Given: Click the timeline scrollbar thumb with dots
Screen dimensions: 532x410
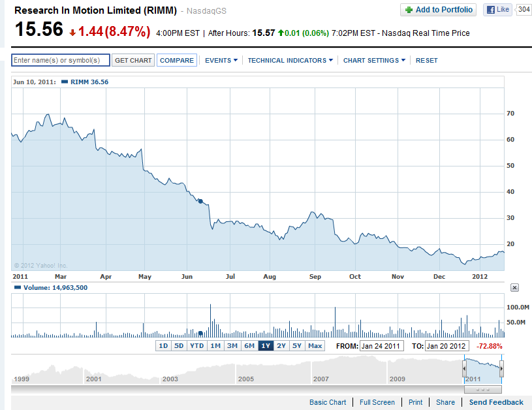Looking at the screenshot, I should (x=483, y=390).
